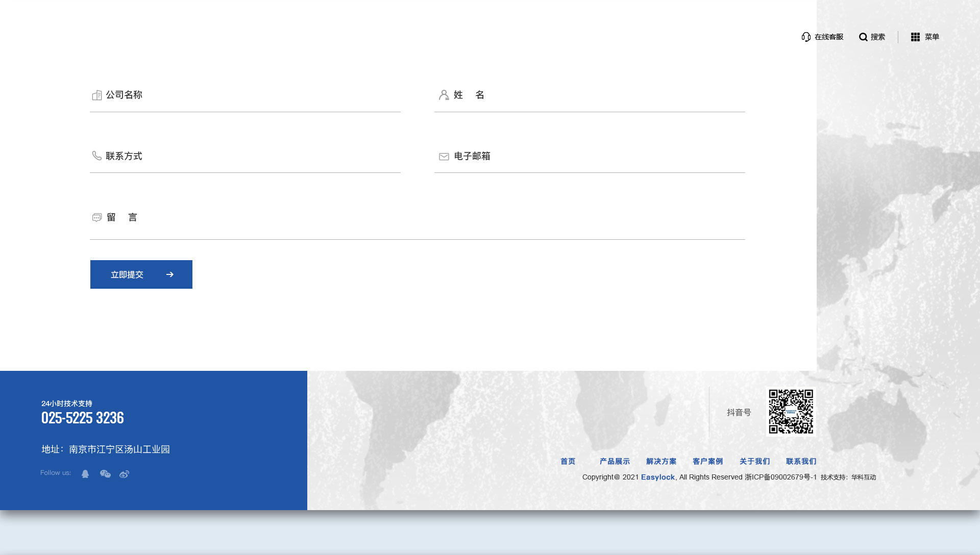980x555 pixels.
Task: Open search via magnifier icon
Action: pyautogui.click(x=863, y=37)
